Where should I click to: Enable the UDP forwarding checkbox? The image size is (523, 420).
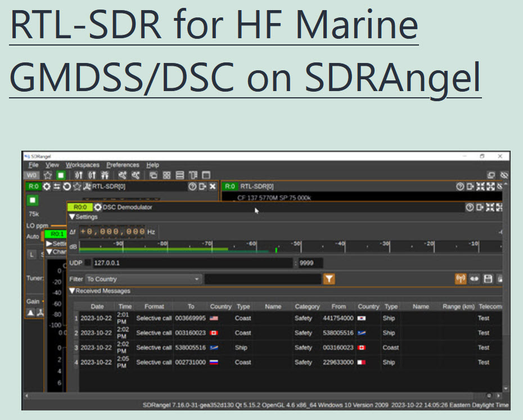point(88,263)
